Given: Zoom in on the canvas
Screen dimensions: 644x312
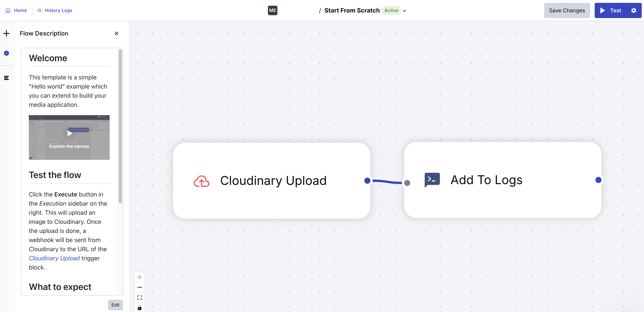Looking at the screenshot, I should point(139,277).
